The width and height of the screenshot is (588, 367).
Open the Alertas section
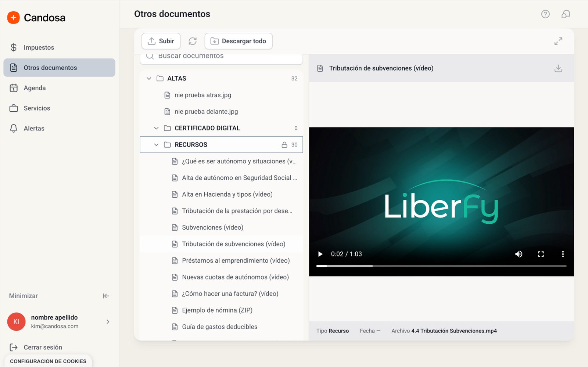pos(59,128)
